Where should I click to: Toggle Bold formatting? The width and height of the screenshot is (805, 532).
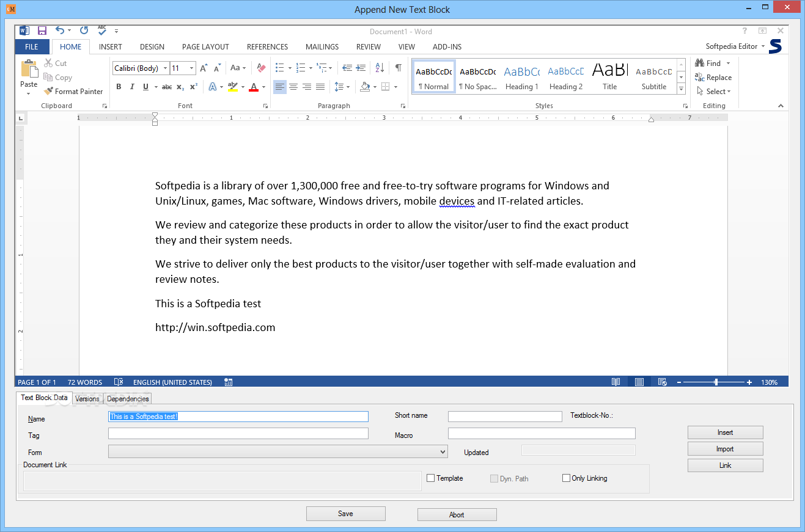(119, 87)
